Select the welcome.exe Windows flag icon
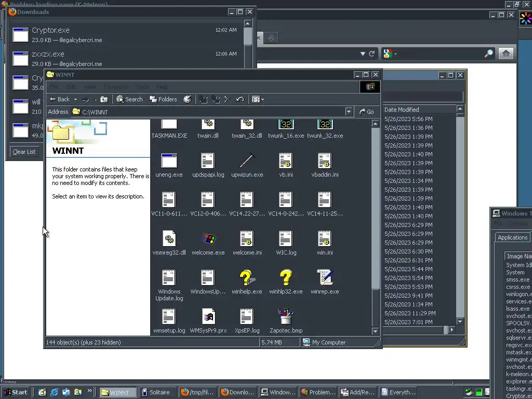The height and width of the screenshot is (399, 532). pyautogui.click(x=208, y=238)
